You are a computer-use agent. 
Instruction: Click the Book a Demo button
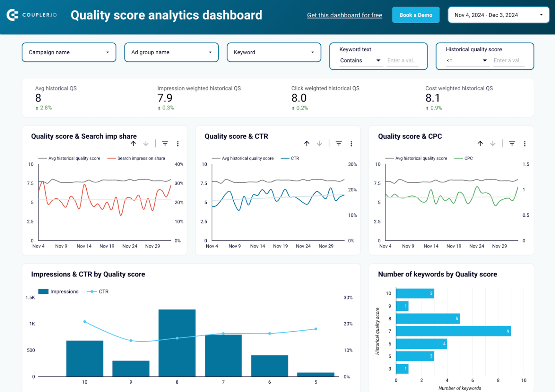coord(416,15)
